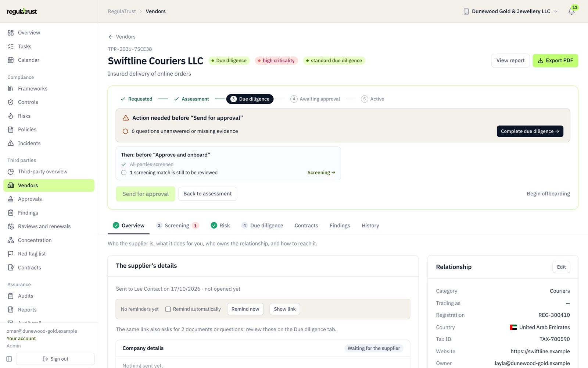
Task: Open Third-party overview pie icon
Action: (x=11, y=171)
